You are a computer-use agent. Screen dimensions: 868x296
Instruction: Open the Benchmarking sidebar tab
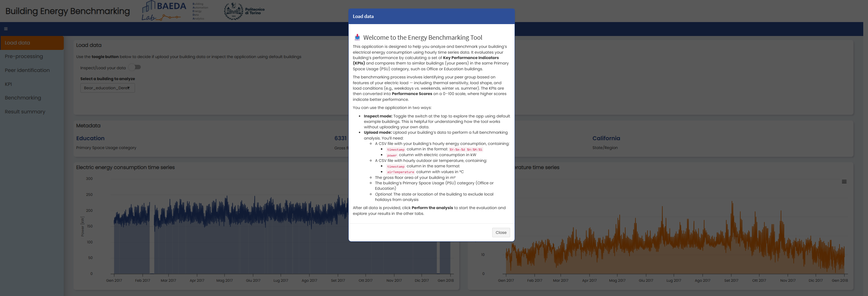(32, 98)
